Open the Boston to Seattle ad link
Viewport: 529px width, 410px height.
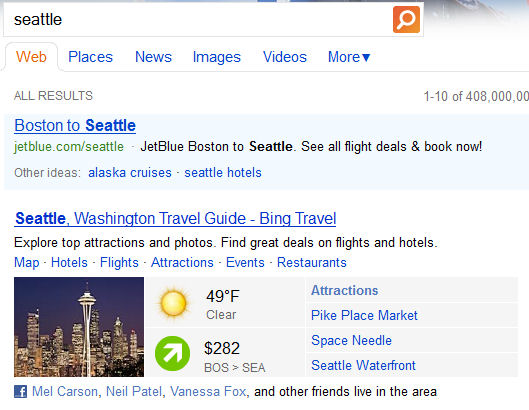(x=75, y=126)
